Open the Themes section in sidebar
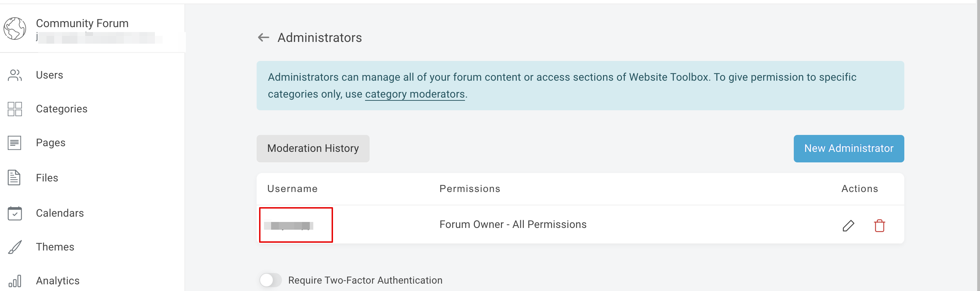980x291 pixels. pyautogui.click(x=55, y=247)
